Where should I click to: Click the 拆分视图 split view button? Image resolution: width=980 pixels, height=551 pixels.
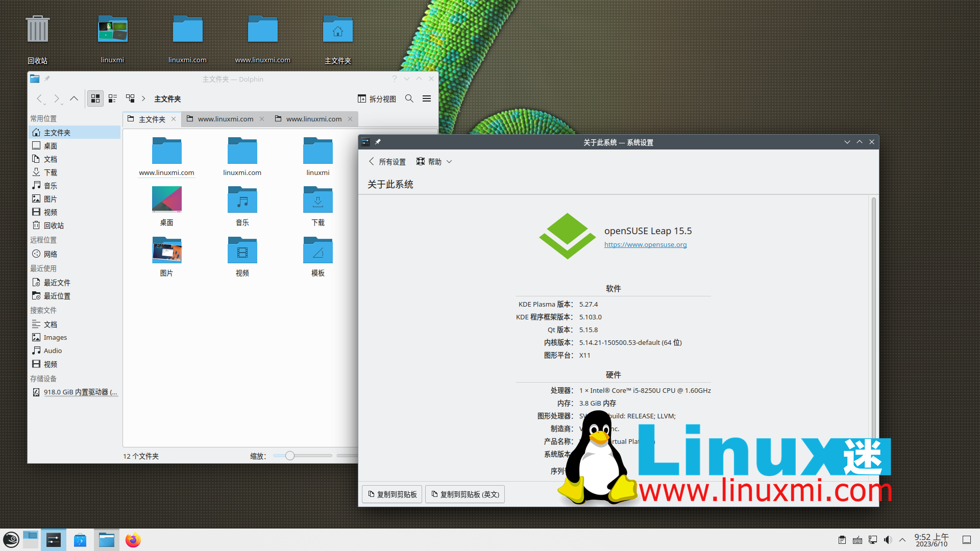coord(377,98)
